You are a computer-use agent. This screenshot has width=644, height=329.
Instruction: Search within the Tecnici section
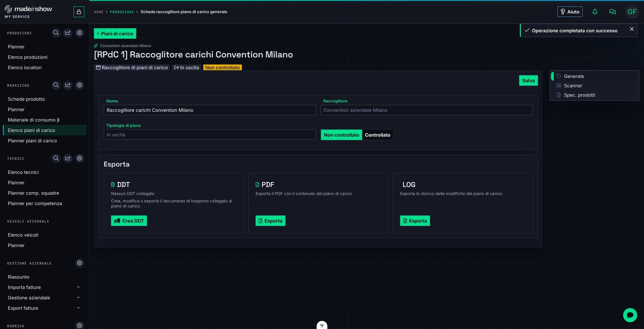click(56, 158)
